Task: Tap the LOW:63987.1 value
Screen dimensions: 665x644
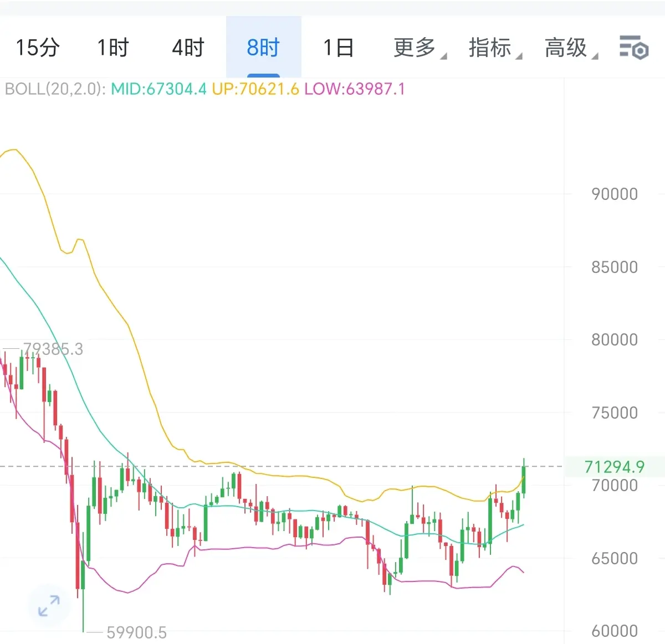Action: 355,89
